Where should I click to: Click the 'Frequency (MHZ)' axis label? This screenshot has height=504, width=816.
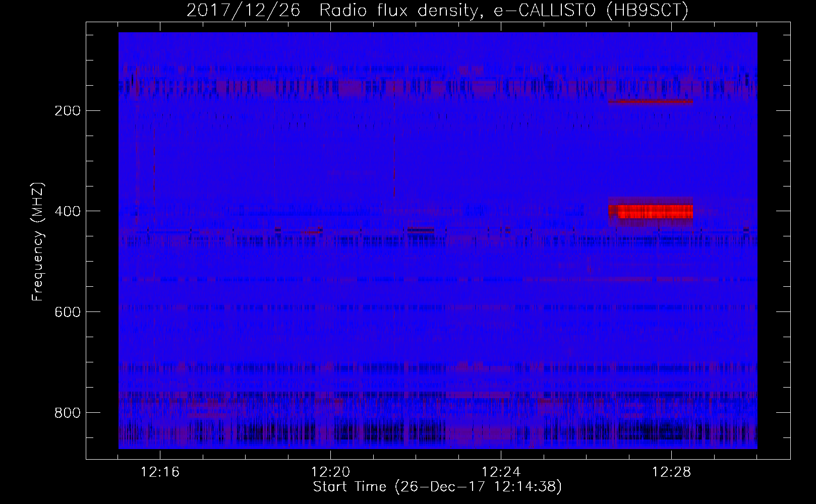(x=37, y=241)
